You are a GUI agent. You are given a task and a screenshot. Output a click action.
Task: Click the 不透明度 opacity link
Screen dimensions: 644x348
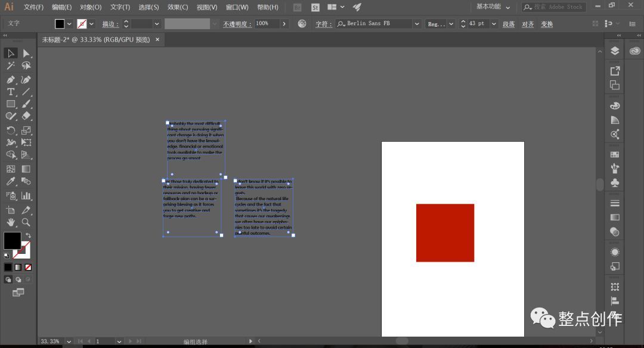[237, 24]
